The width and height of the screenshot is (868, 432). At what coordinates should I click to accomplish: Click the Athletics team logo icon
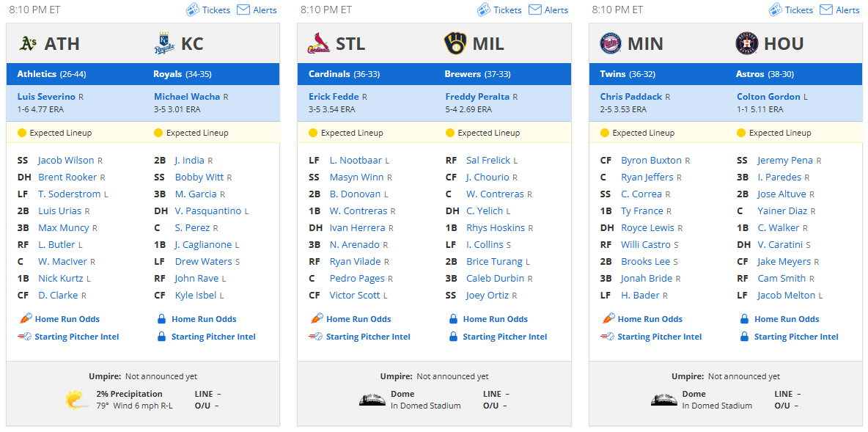point(28,44)
